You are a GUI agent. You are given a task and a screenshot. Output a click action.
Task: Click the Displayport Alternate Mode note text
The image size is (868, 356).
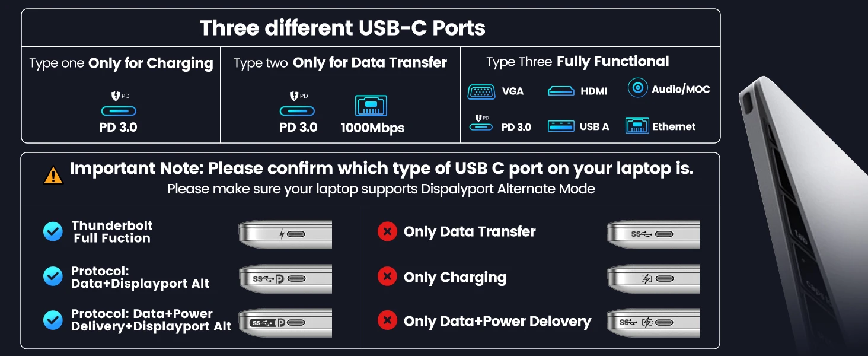381,189
